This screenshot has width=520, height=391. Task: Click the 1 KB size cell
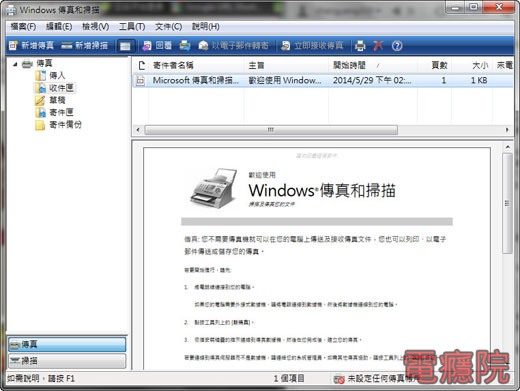pos(479,80)
